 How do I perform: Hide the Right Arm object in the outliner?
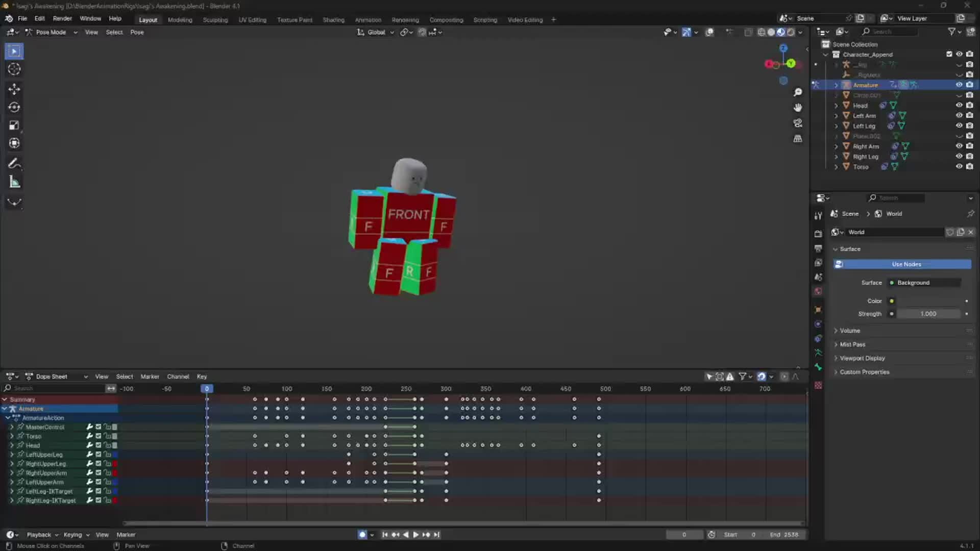(x=959, y=146)
